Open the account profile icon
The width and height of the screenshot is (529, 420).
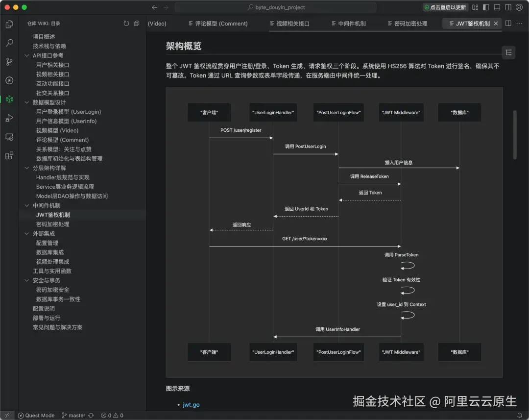click(519, 7)
